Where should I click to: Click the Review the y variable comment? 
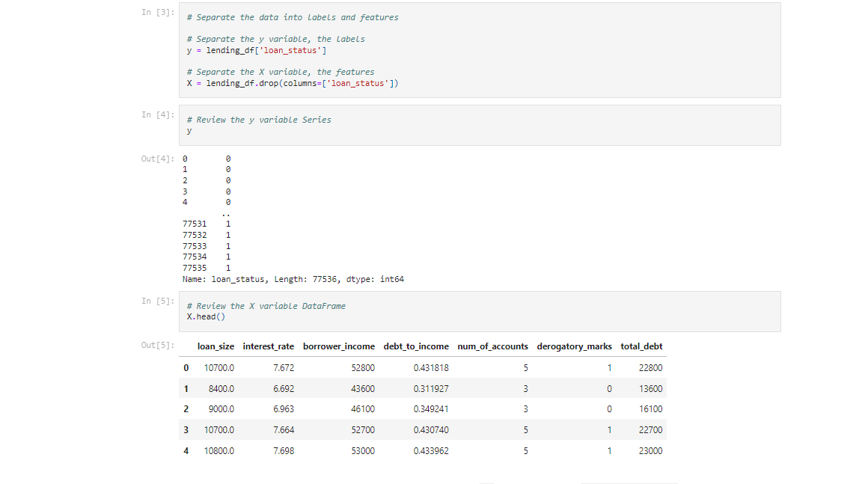[258, 119]
